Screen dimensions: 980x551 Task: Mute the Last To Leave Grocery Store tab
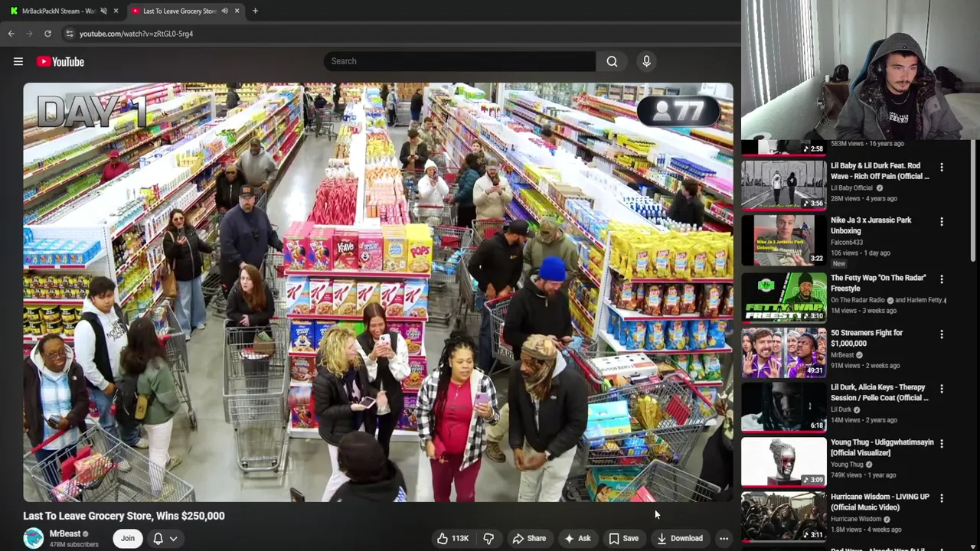(x=224, y=11)
